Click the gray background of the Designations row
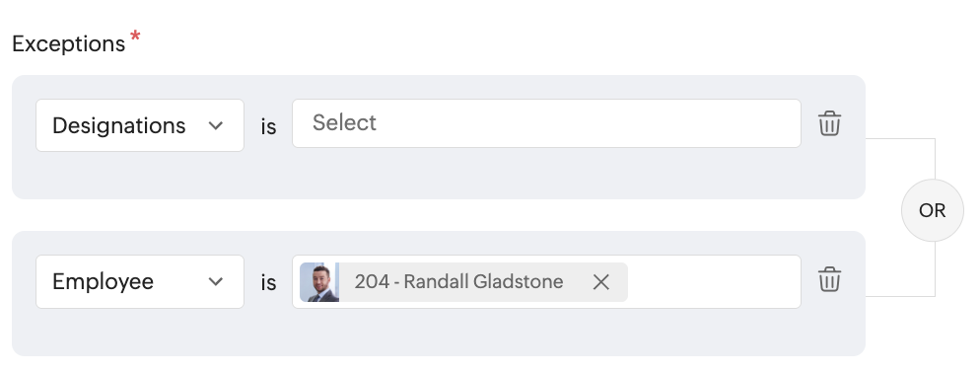 [x=438, y=176]
